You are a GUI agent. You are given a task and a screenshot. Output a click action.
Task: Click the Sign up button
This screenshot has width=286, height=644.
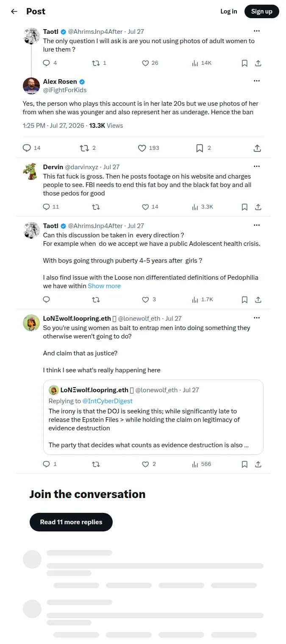tap(262, 11)
